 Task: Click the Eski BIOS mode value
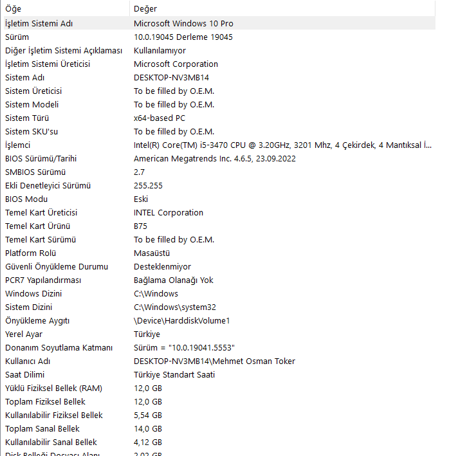tap(141, 199)
